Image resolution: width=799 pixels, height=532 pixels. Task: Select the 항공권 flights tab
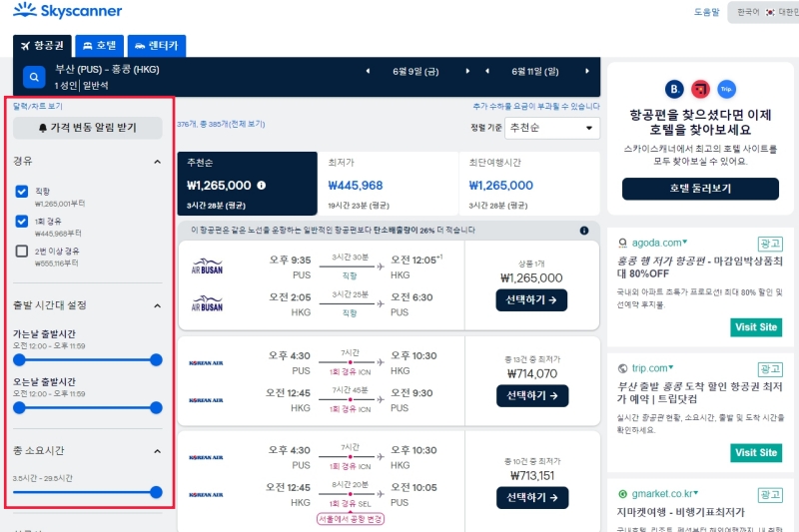click(43, 46)
